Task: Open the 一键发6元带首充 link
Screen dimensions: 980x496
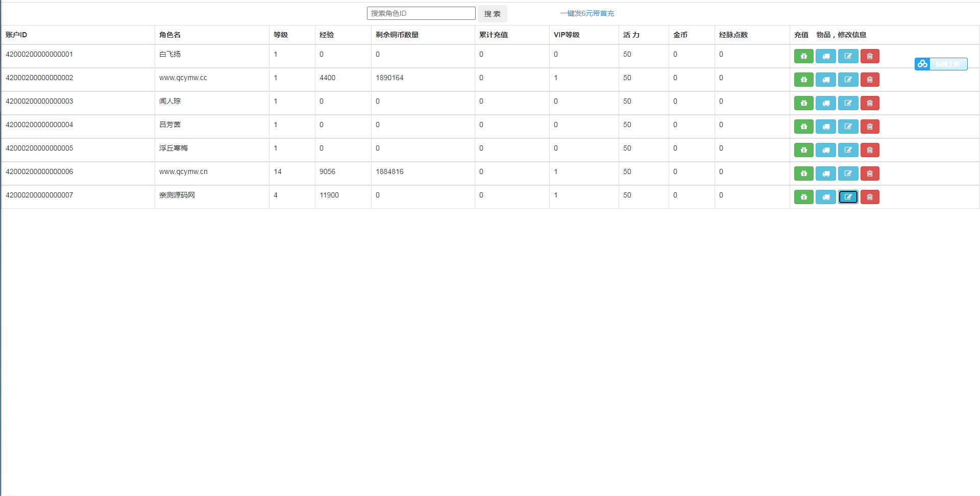Action: [587, 13]
